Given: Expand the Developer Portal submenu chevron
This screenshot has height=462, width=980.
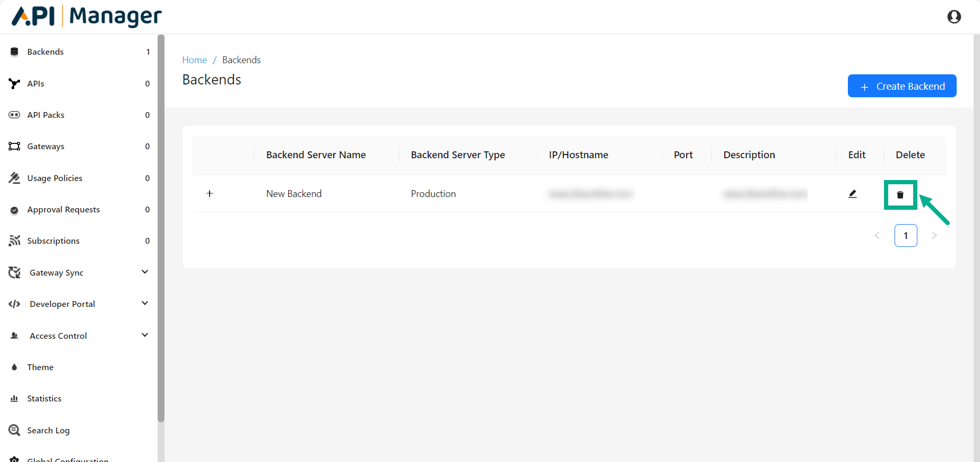Looking at the screenshot, I should tap(145, 303).
